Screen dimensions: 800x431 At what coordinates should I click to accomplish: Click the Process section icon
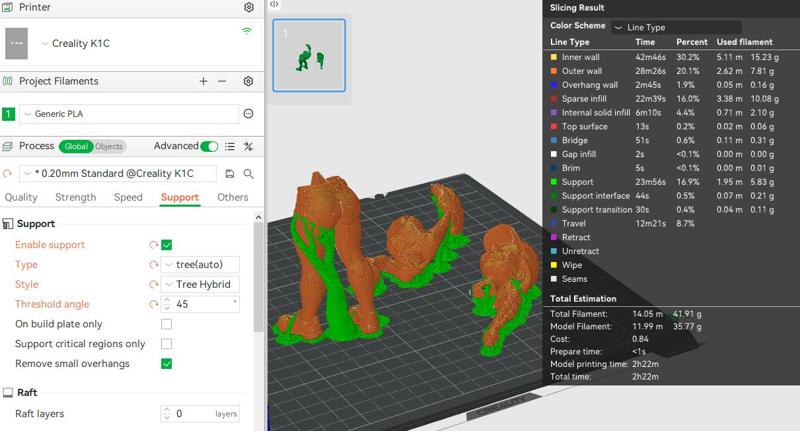(x=7, y=146)
